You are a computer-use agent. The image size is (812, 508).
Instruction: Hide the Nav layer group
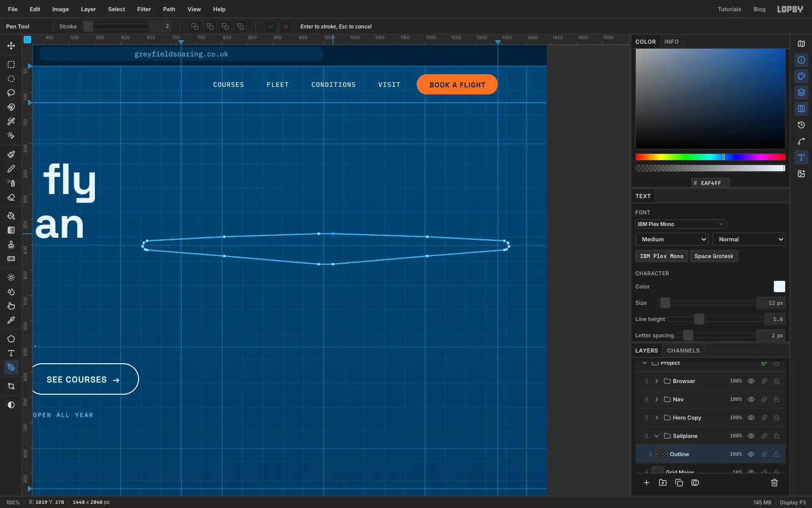751,399
